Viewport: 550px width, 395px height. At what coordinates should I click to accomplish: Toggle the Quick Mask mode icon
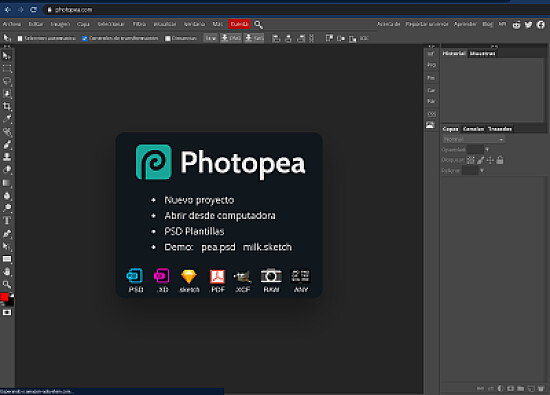7,312
